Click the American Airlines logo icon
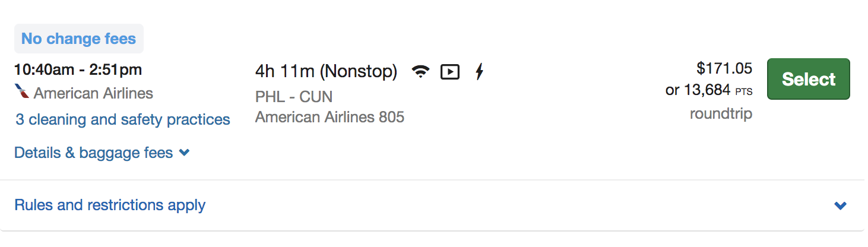Screen dimensions: 868x247 point(22,93)
